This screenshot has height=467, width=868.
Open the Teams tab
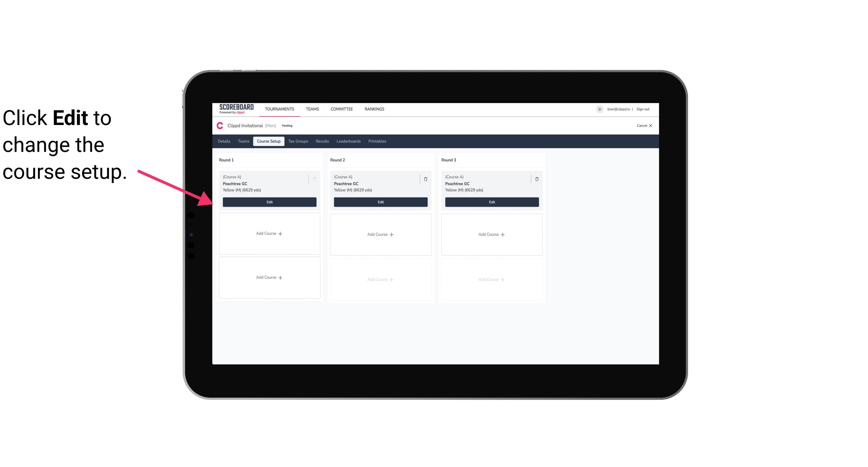(x=243, y=141)
